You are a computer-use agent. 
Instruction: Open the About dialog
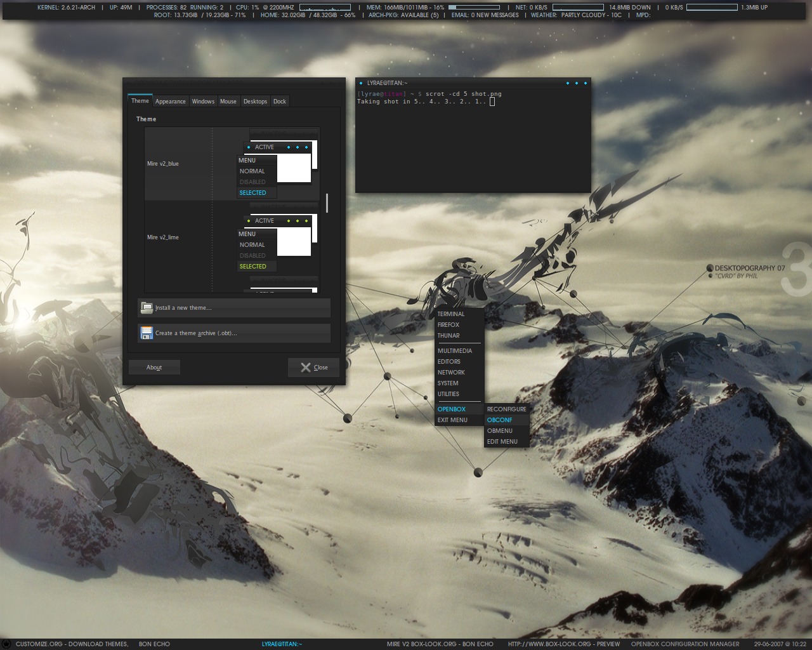point(154,367)
